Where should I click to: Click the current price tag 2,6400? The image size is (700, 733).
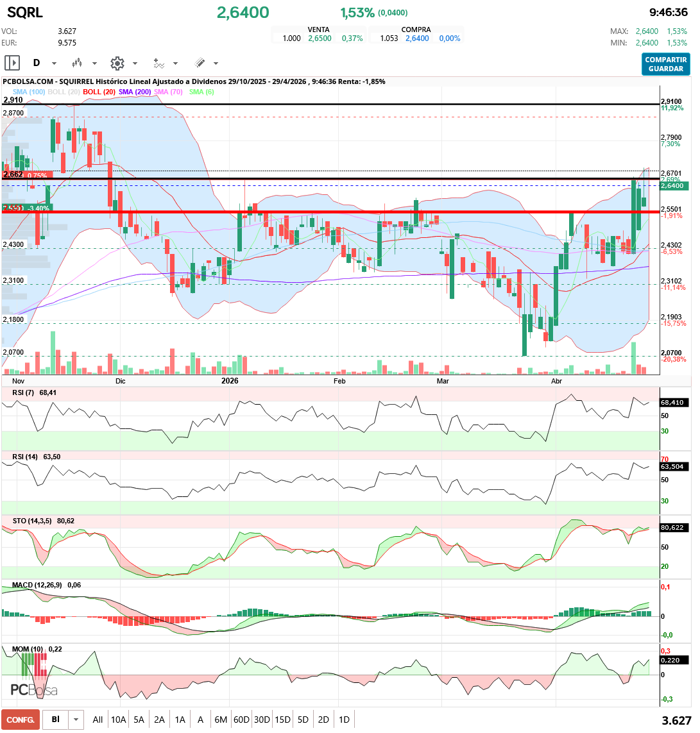point(672,185)
